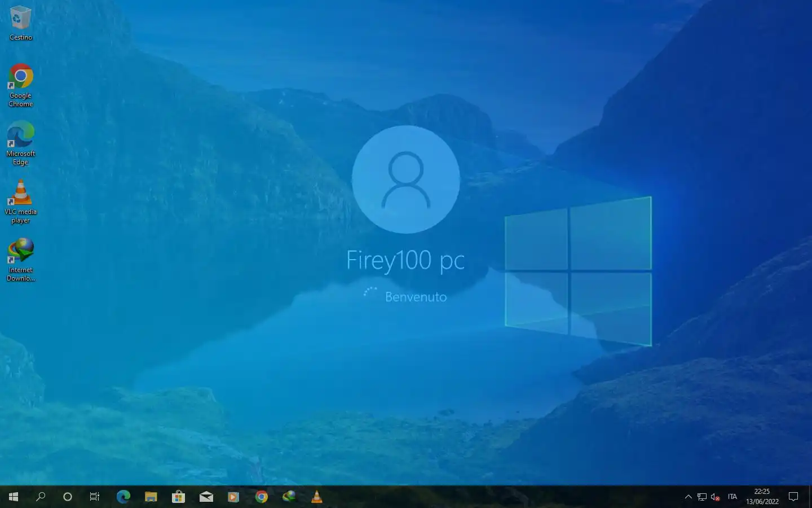Click the muted volume tray icon
This screenshot has height=508, width=812.
(x=715, y=497)
